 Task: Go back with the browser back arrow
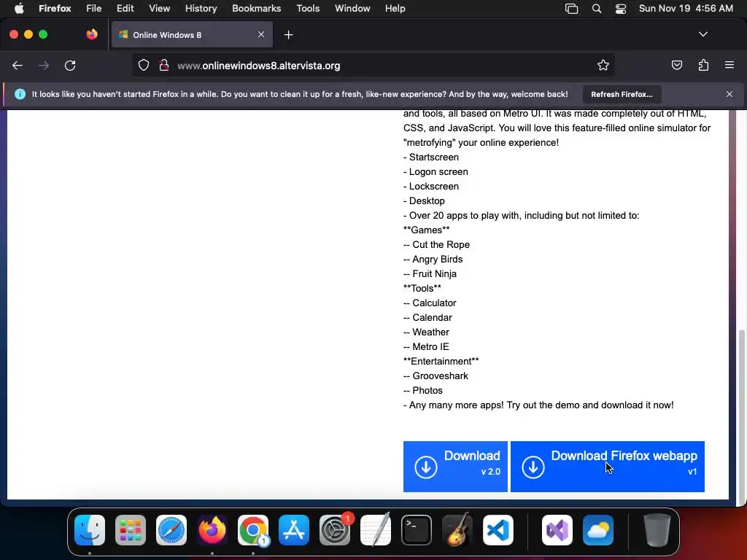click(x=18, y=66)
